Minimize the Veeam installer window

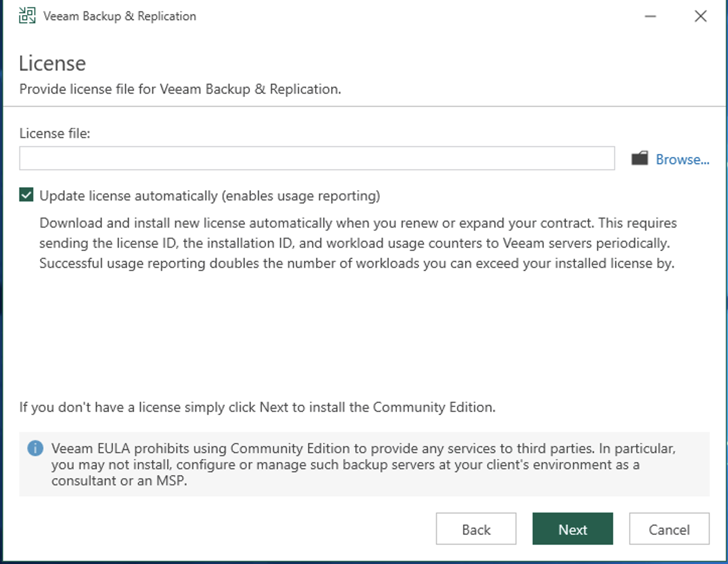point(650,16)
